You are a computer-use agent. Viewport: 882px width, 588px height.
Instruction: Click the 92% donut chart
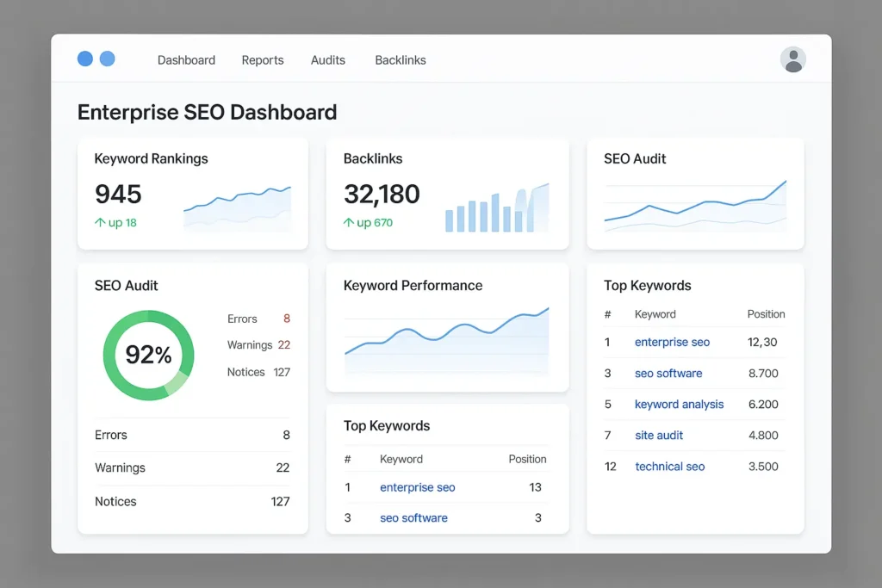148,355
